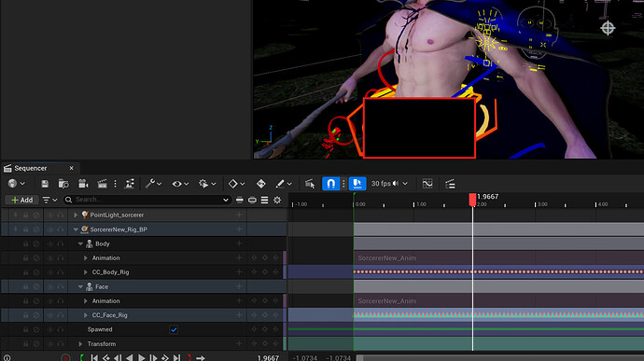Click the three-line list view icon
The width and height of the screenshot is (644, 361).
pos(264,200)
